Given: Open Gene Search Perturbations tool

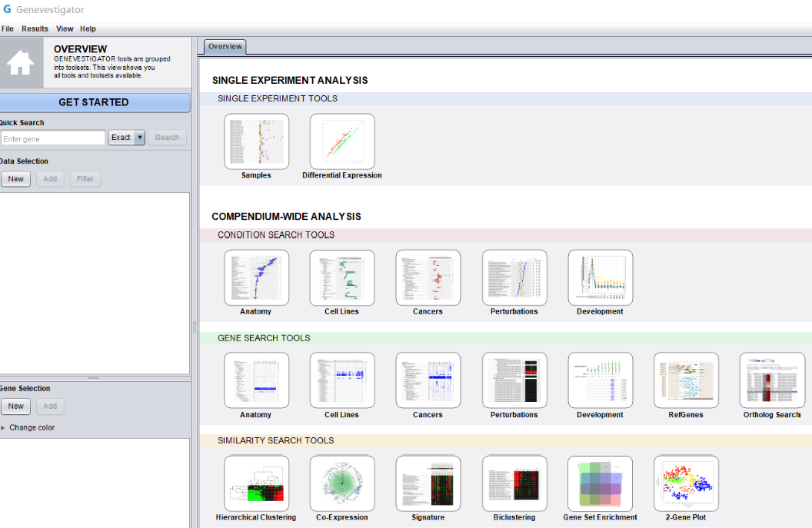Looking at the screenshot, I should (x=514, y=380).
